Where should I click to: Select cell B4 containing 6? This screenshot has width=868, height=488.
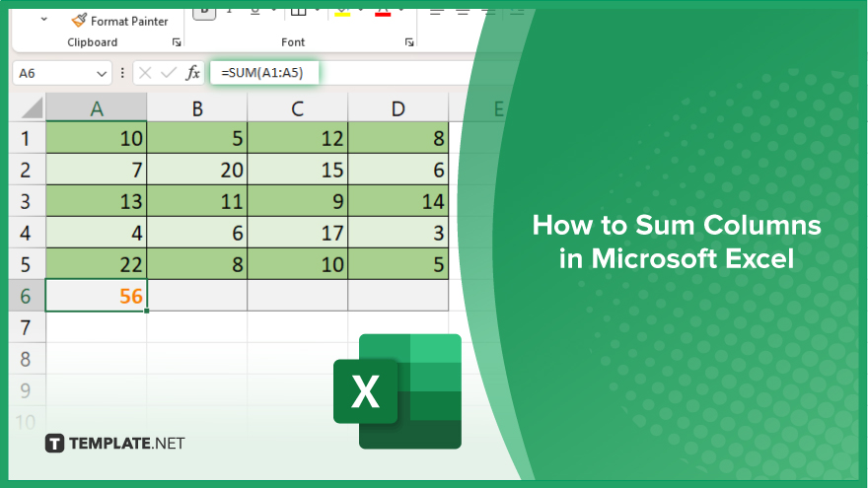tap(197, 233)
